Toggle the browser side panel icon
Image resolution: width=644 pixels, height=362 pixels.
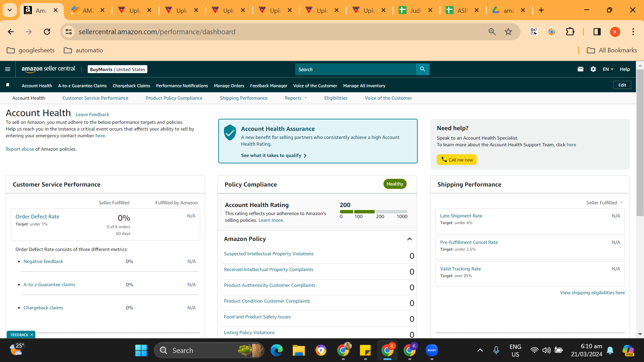597,32
